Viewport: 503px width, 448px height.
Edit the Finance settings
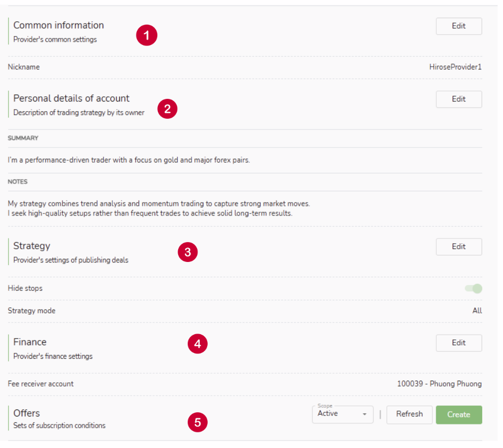click(459, 343)
